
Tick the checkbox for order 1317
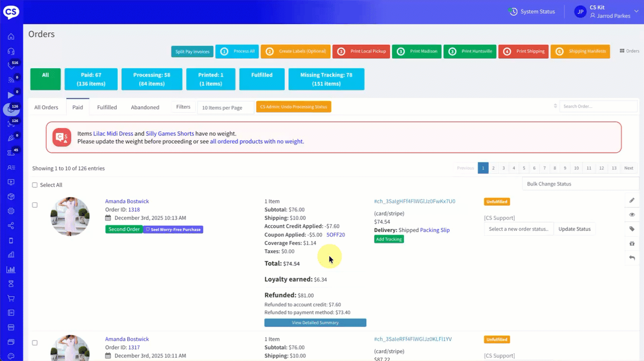(x=35, y=343)
